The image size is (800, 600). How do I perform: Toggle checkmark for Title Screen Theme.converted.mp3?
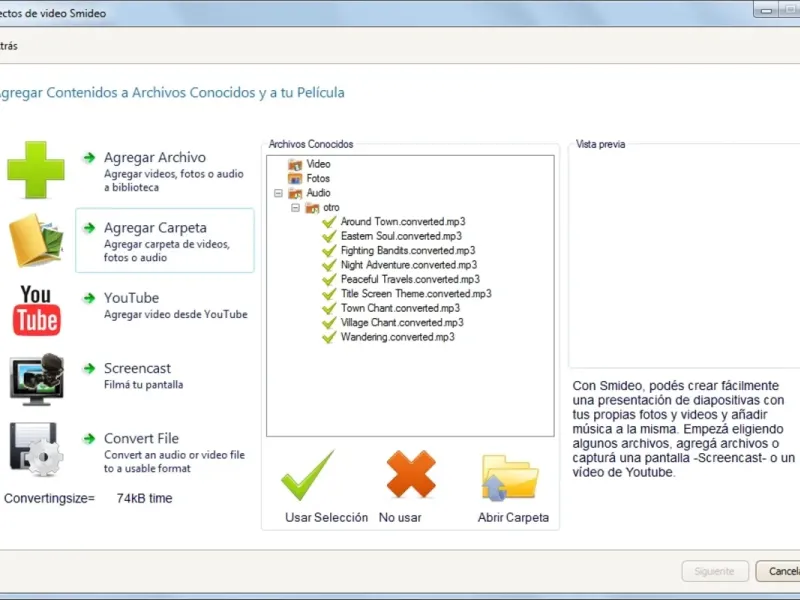pos(329,294)
